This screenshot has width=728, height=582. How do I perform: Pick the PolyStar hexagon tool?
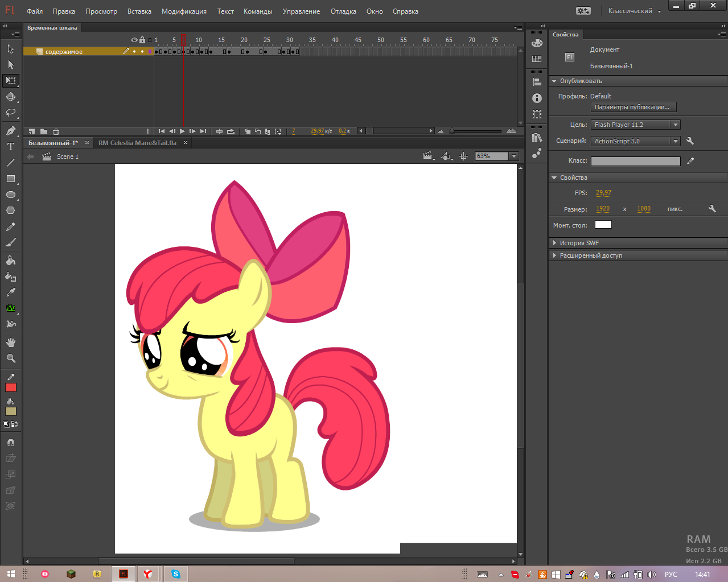pos(11,210)
